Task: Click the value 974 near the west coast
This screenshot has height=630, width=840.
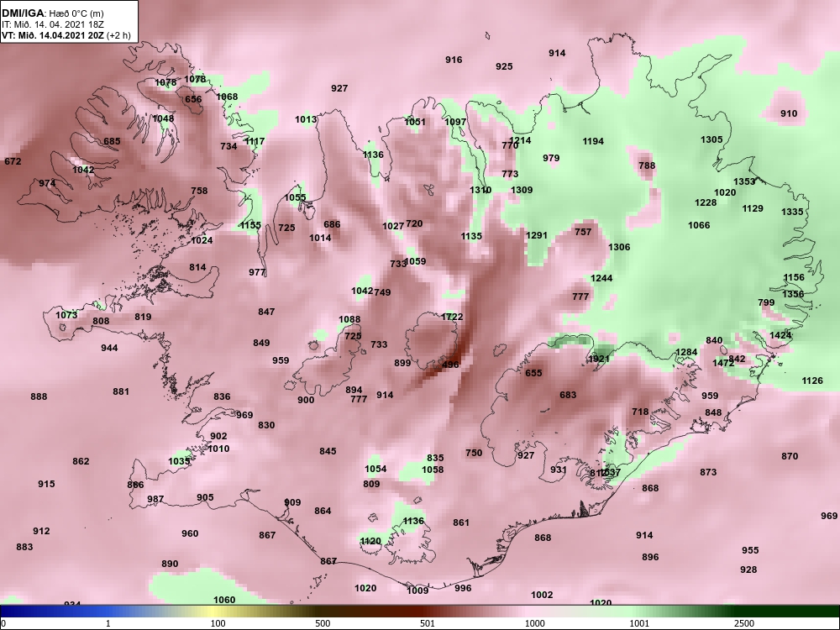Action: (47, 183)
